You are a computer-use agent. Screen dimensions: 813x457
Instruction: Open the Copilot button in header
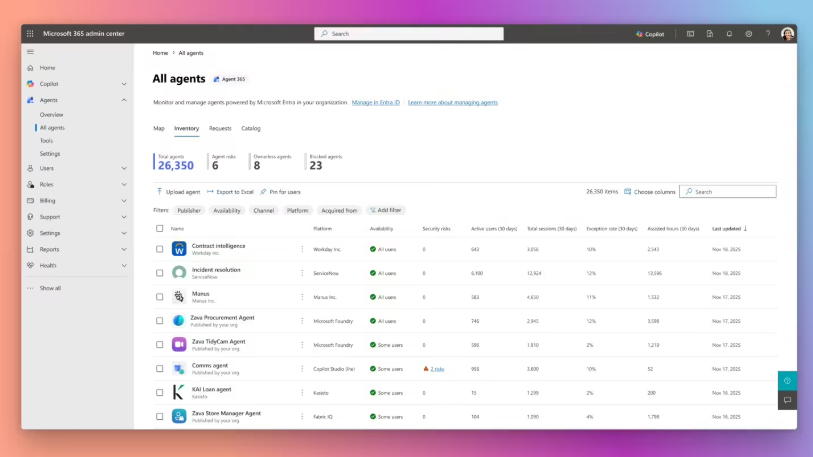650,33
